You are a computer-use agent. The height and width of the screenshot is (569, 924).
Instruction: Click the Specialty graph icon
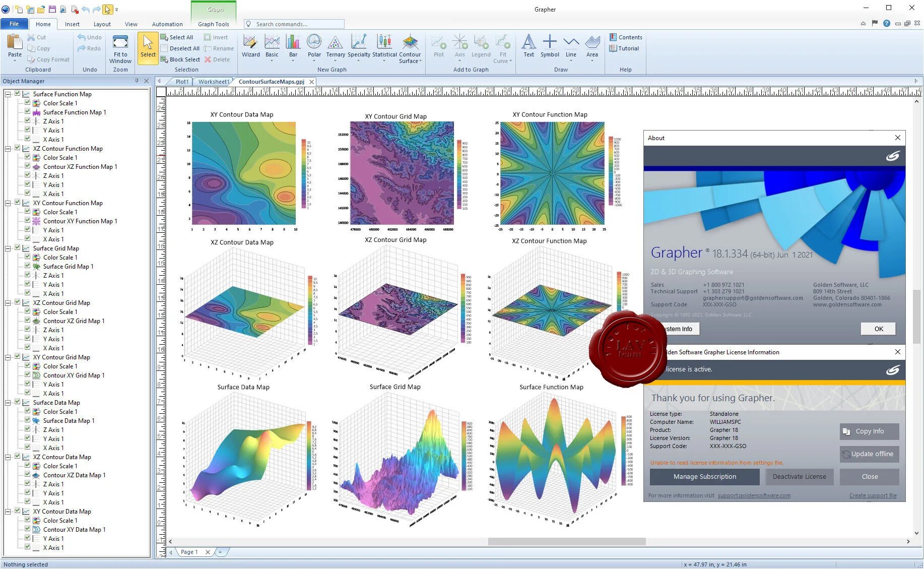(359, 46)
